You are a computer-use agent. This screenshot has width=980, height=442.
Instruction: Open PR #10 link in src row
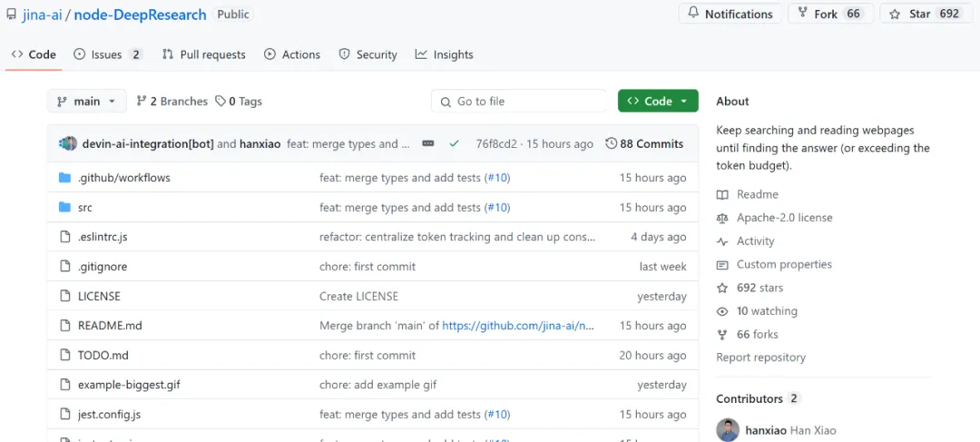coord(498,208)
